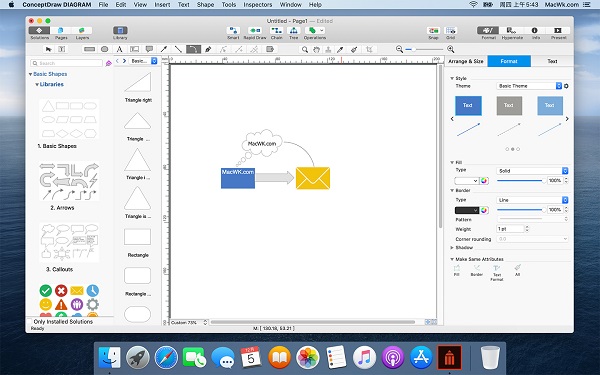Collapse the Basic Shapes tree
This screenshot has height=375, width=600.
pos(31,74)
